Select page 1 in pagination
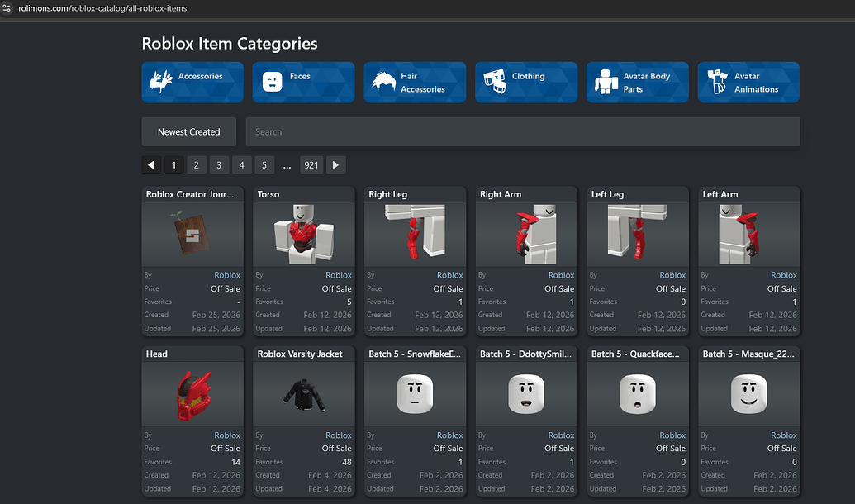This screenshot has height=504, width=855. pyautogui.click(x=174, y=164)
